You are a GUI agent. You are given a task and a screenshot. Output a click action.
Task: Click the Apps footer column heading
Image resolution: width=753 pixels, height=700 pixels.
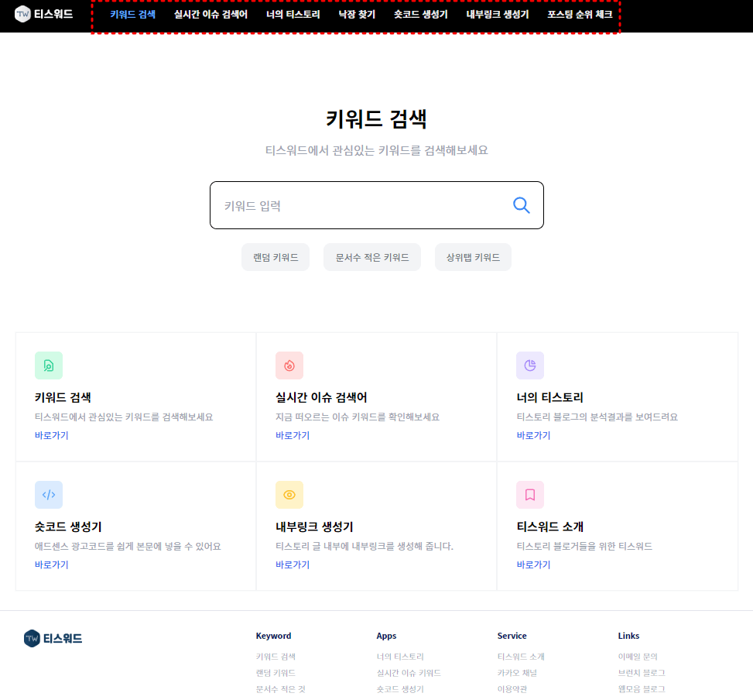click(387, 636)
